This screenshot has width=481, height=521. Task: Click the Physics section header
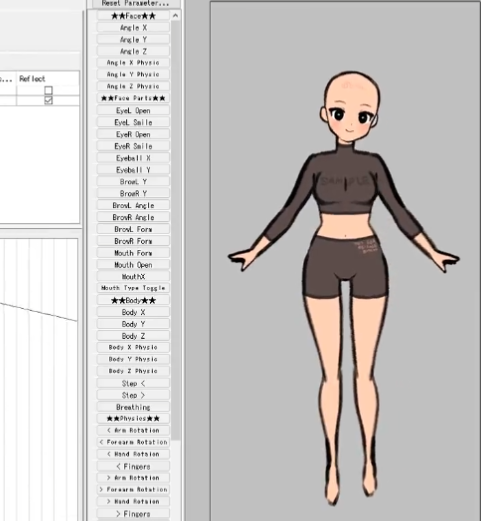133,418
